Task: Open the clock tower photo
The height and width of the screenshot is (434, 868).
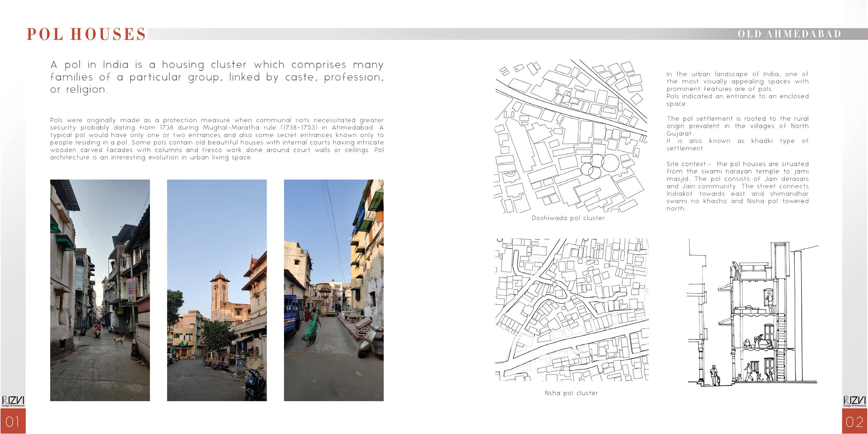Action: pos(217,290)
